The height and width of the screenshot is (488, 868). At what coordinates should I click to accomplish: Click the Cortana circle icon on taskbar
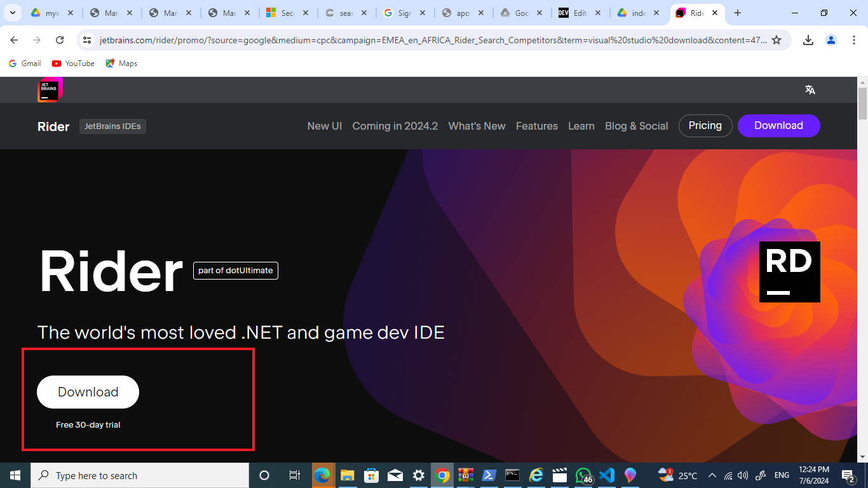pyautogui.click(x=264, y=475)
